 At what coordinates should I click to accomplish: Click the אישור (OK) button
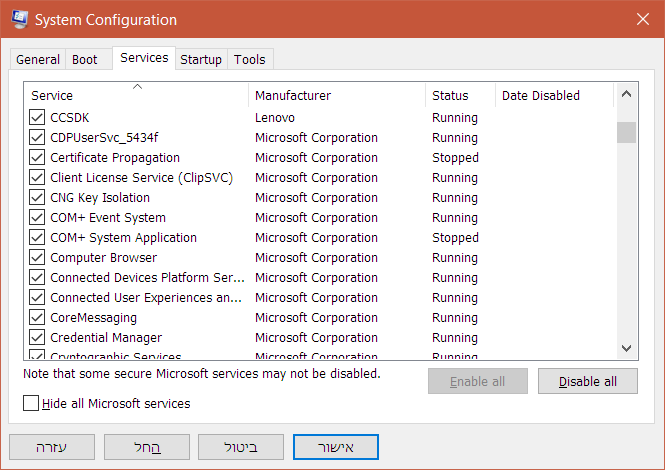(335, 447)
